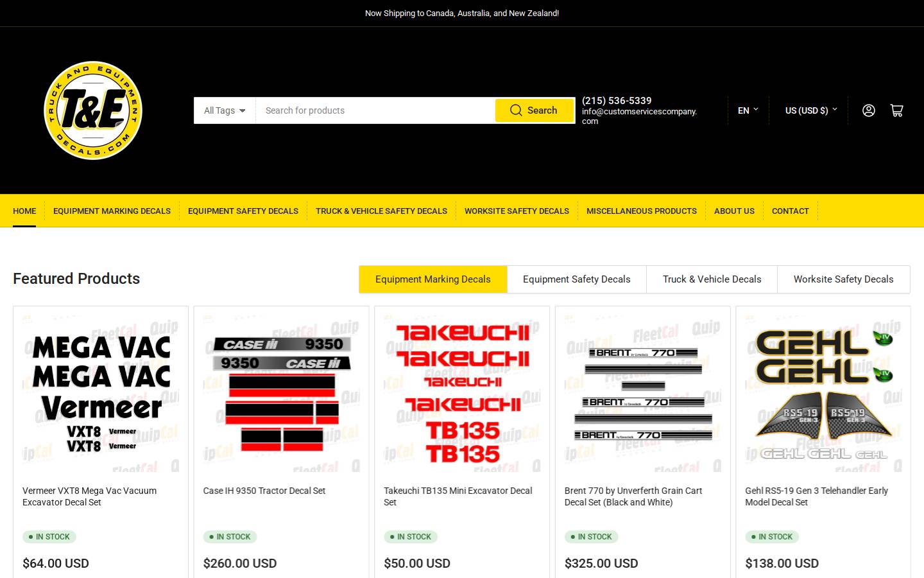Screen dimensions: 924x578
Task: Go to the Contact page
Action: coord(791,211)
